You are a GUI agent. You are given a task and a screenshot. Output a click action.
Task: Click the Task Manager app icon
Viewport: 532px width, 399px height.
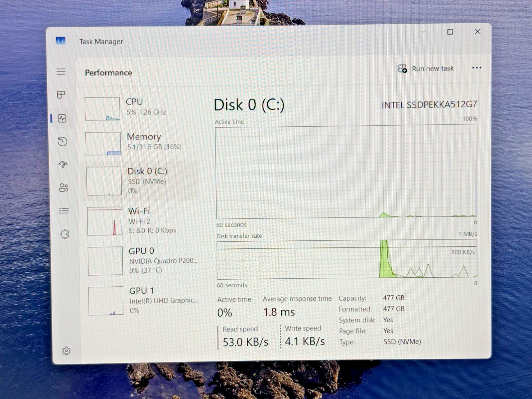(x=61, y=41)
